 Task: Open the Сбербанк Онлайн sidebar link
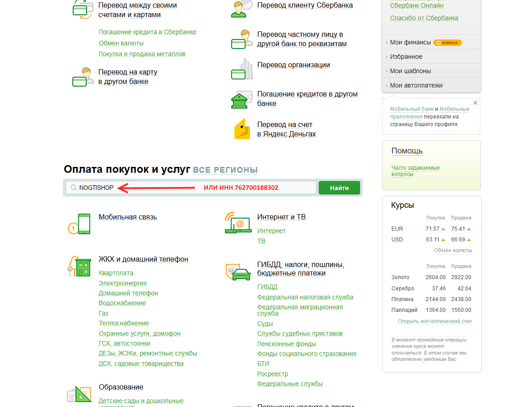pyautogui.click(x=417, y=5)
